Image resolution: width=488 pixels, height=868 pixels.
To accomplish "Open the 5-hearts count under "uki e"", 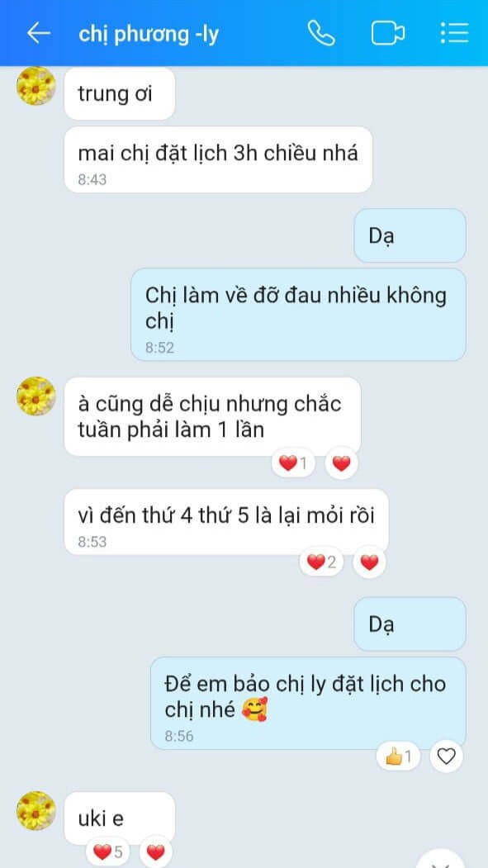I will point(108,852).
